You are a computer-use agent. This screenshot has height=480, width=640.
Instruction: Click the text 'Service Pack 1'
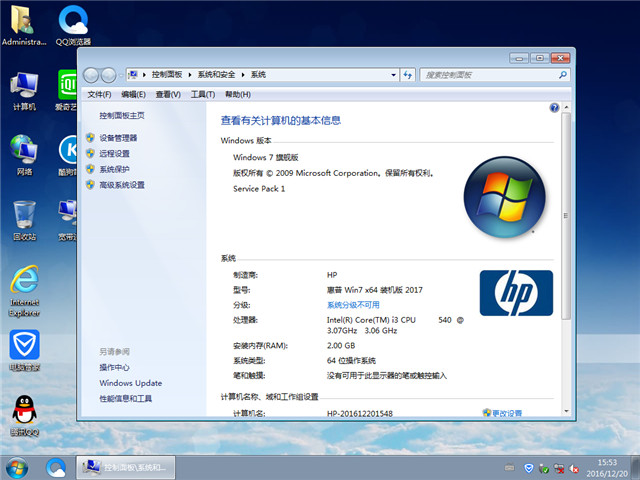(259, 189)
